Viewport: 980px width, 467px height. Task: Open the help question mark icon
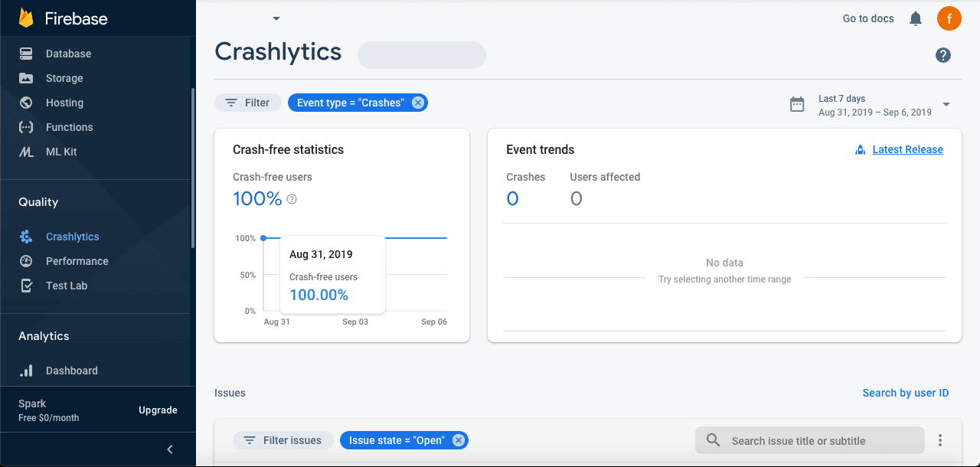point(943,55)
